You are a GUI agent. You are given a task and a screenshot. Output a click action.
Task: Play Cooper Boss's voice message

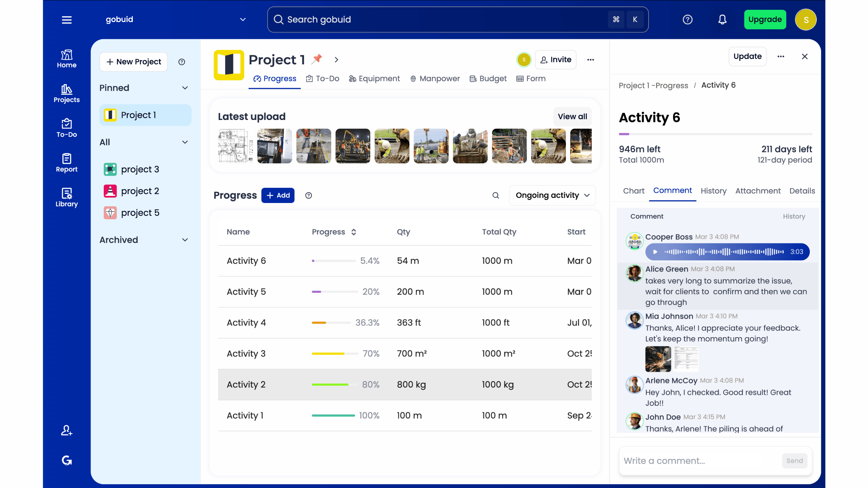click(655, 252)
